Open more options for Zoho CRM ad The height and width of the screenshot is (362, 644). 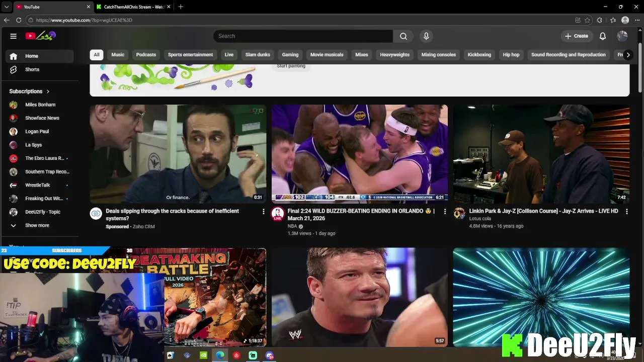(x=263, y=212)
